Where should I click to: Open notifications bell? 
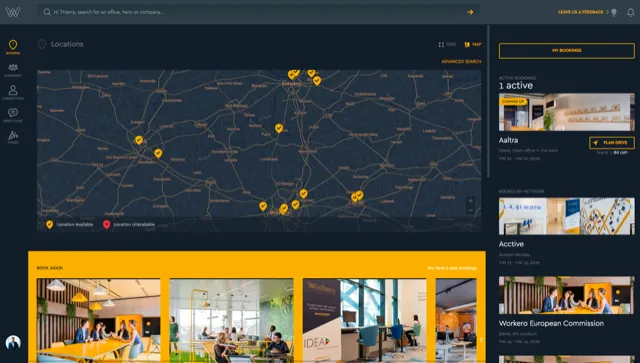point(630,12)
